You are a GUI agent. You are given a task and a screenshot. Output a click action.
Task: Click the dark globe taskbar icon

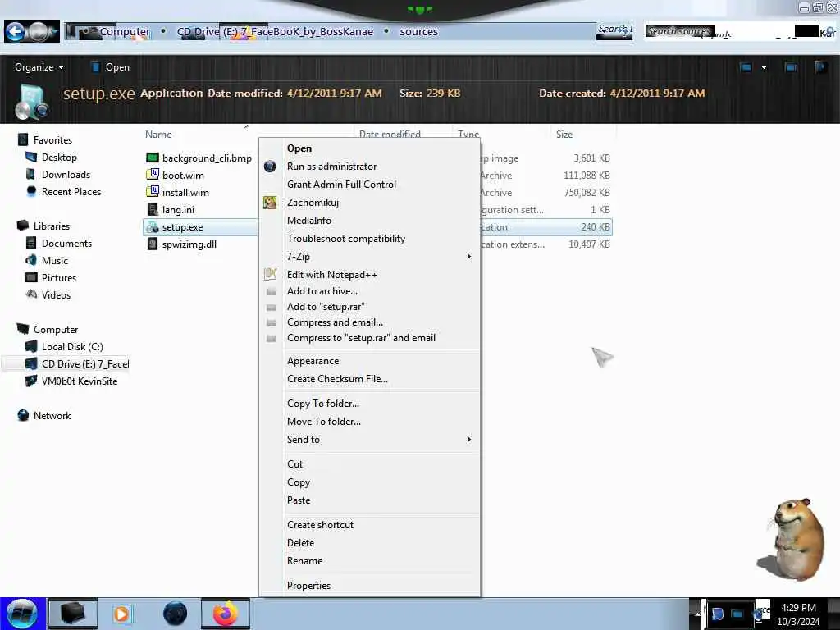coord(175,614)
